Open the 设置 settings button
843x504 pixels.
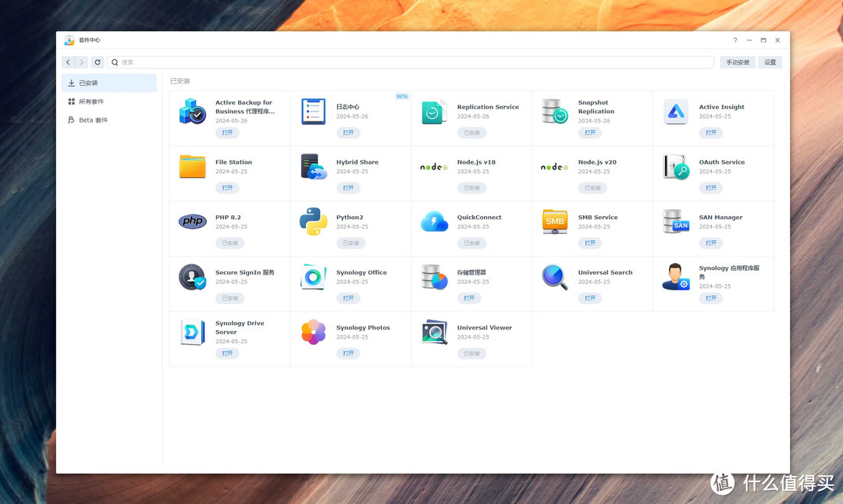[x=770, y=62]
